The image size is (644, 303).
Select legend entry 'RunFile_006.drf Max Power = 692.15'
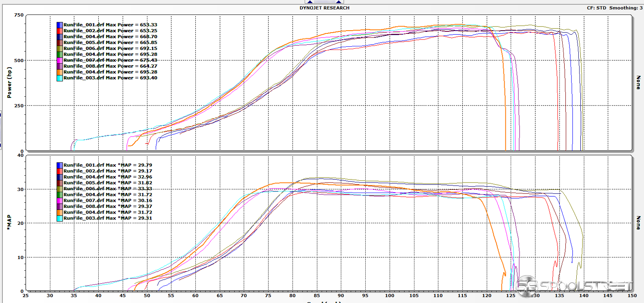(x=110, y=48)
